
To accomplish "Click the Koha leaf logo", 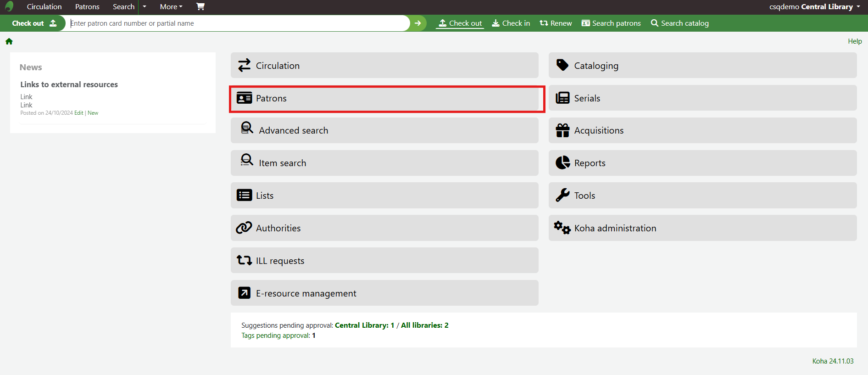I will tap(9, 6).
